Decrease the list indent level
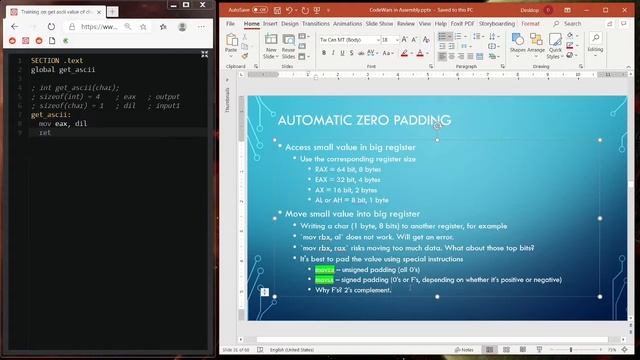Viewport: 640px width, 360px height. tap(442, 46)
